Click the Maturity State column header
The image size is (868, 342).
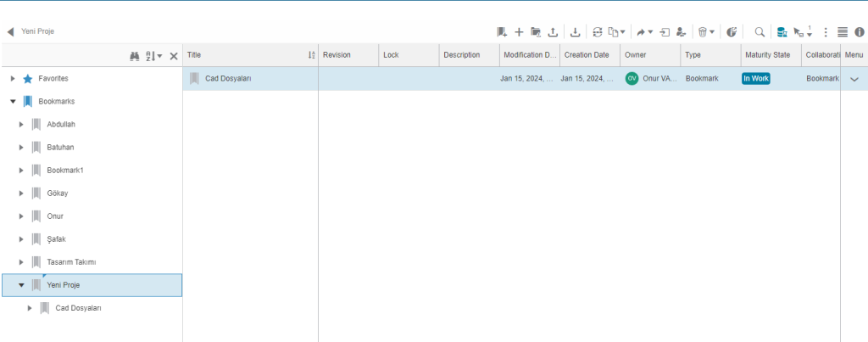pyautogui.click(x=768, y=55)
